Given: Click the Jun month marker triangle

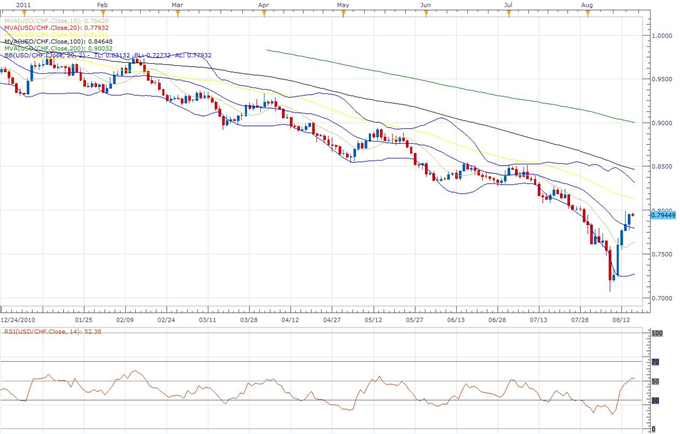Looking at the screenshot, I should [x=426, y=13].
